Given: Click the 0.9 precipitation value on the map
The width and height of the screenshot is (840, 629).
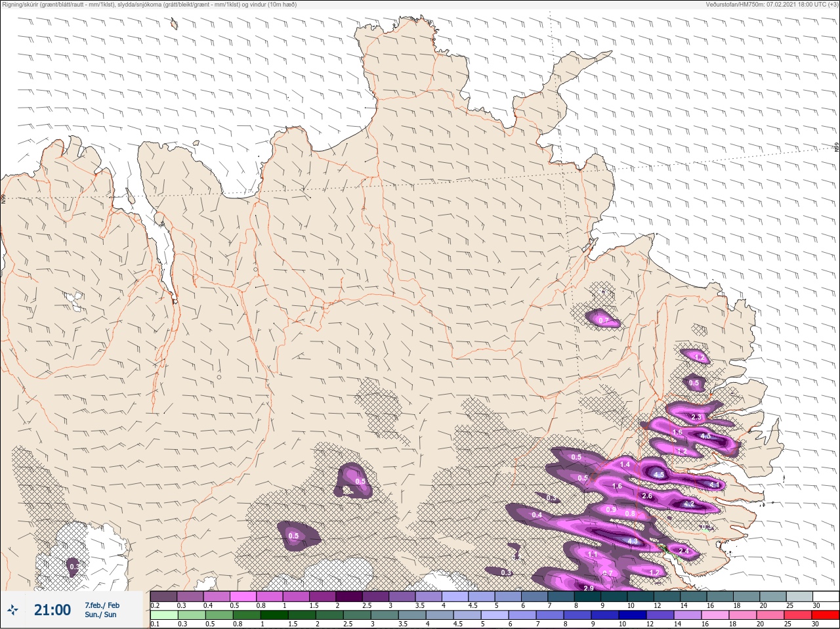Looking at the screenshot, I should tap(611, 510).
